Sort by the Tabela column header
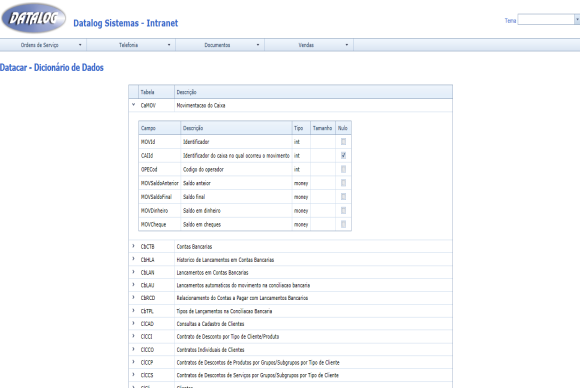The height and width of the screenshot is (388, 580). click(156, 92)
